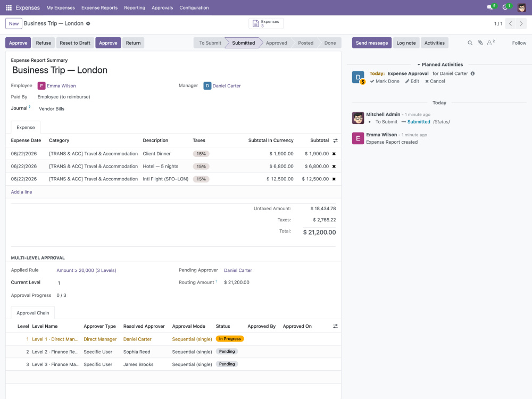The height and width of the screenshot is (399, 532).
Task: Open Pending Approver Daniel Carter link
Action: pyautogui.click(x=238, y=270)
